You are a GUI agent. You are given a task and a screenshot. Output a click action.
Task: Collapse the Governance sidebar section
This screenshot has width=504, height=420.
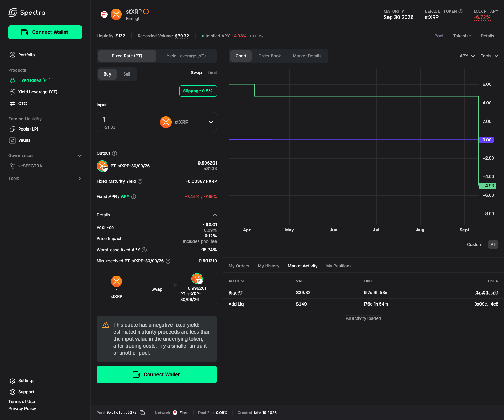[x=80, y=156]
